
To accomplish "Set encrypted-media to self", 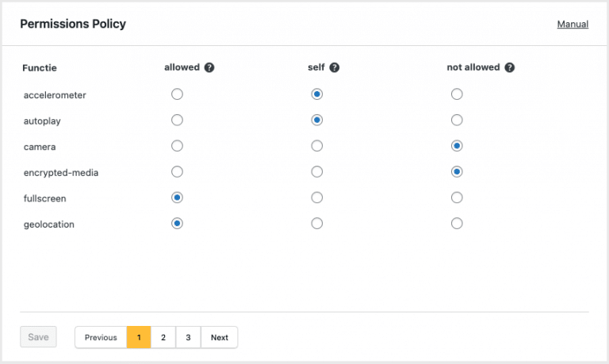I will point(317,172).
